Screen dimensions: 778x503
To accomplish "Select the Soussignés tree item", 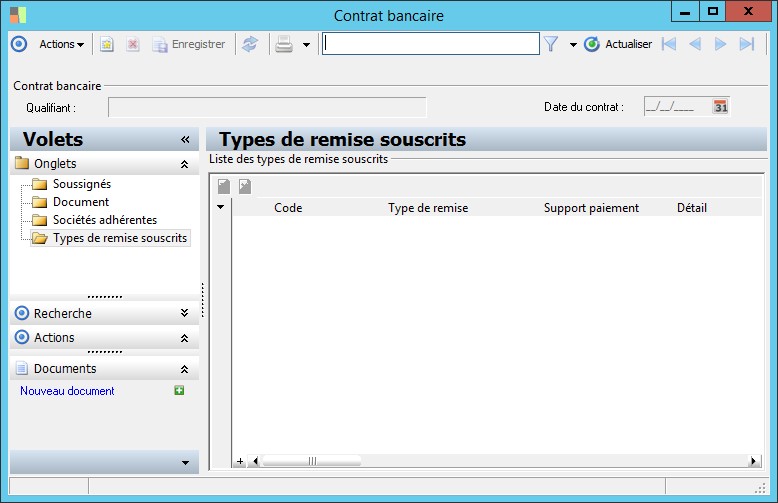I will pos(82,184).
